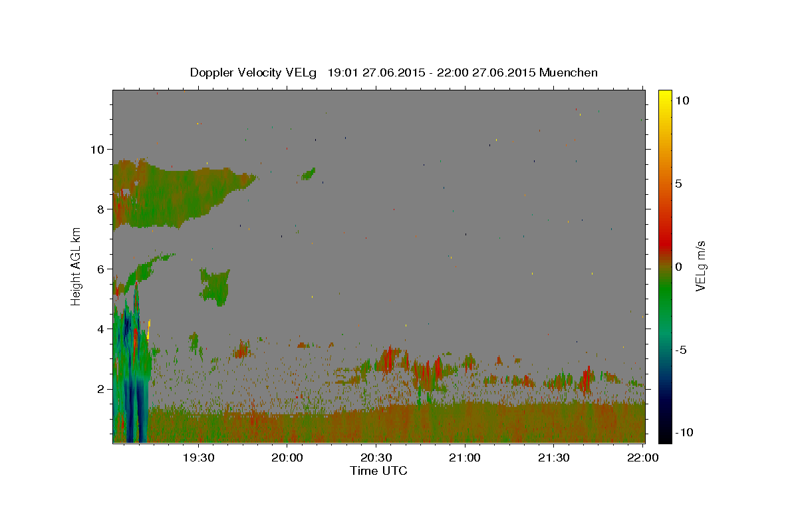Click the 21:00 time tick label
The width and height of the screenshot is (798, 532).
[x=465, y=458]
